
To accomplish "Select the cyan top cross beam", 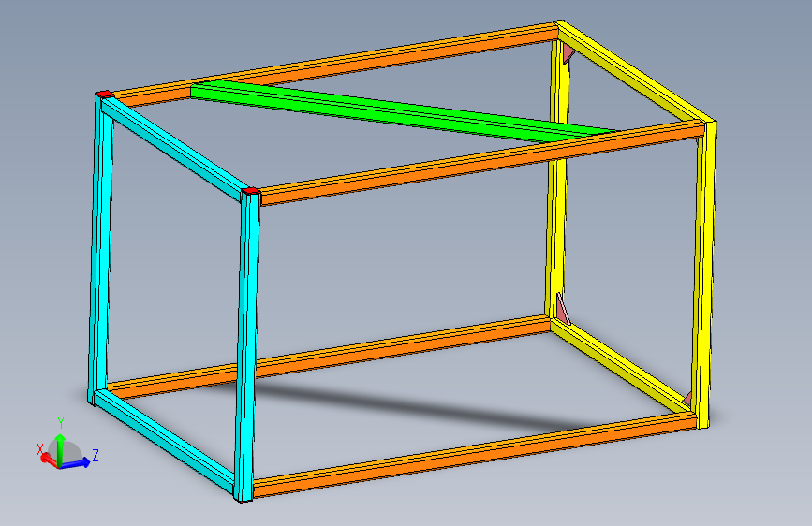I will [x=173, y=147].
